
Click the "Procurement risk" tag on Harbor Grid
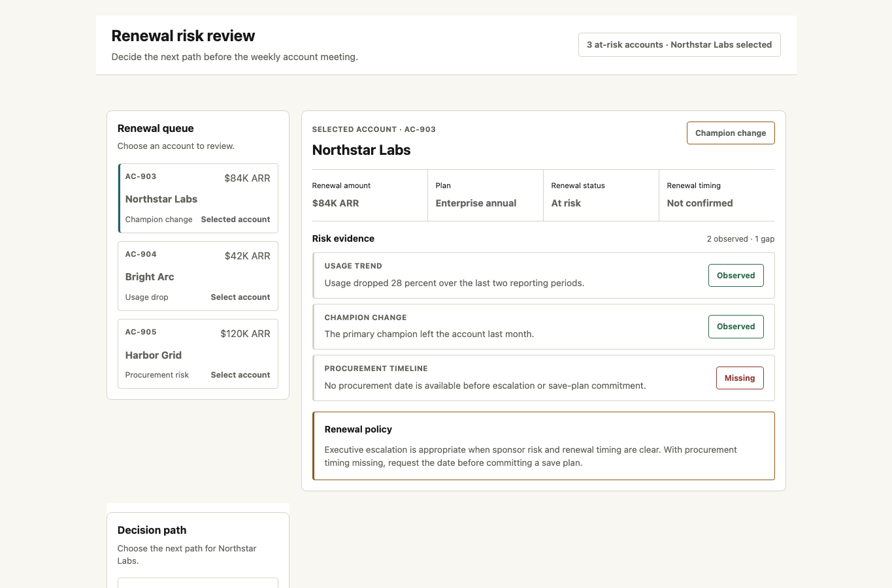pos(157,375)
